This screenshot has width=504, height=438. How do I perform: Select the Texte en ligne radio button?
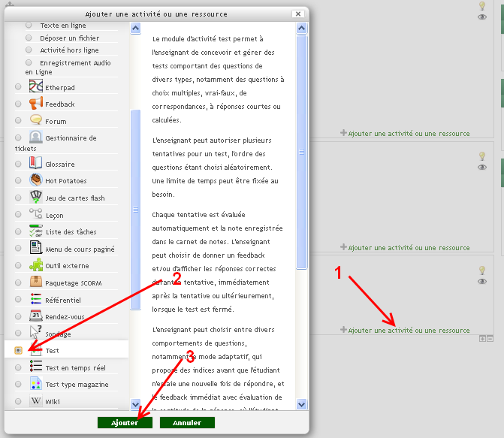point(29,25)
